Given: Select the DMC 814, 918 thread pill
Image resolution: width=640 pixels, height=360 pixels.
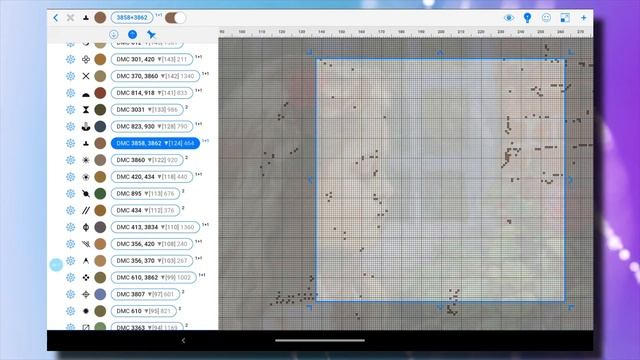Looking at the screenshot, I should (x=152, y=93).
